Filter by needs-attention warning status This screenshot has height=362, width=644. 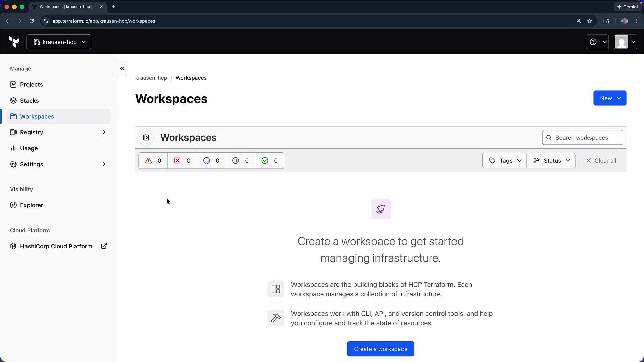[x=153, y=161]
